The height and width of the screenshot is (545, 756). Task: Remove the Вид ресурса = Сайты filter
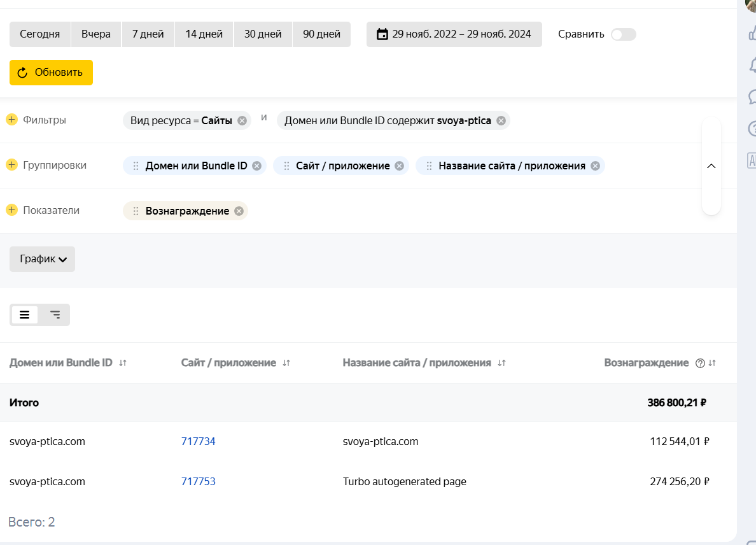242,120
